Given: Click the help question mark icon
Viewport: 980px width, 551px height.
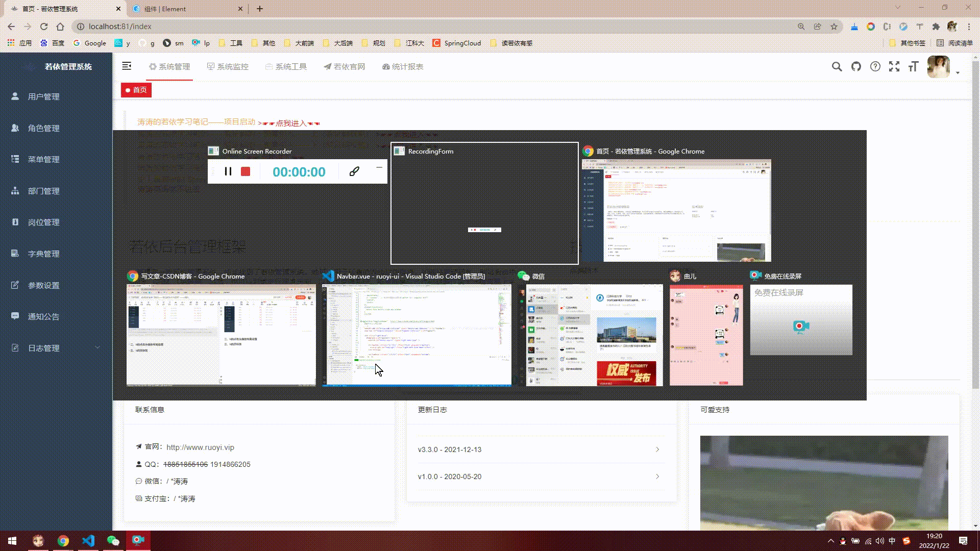Looking at the screenshot, I should point(875,67).
